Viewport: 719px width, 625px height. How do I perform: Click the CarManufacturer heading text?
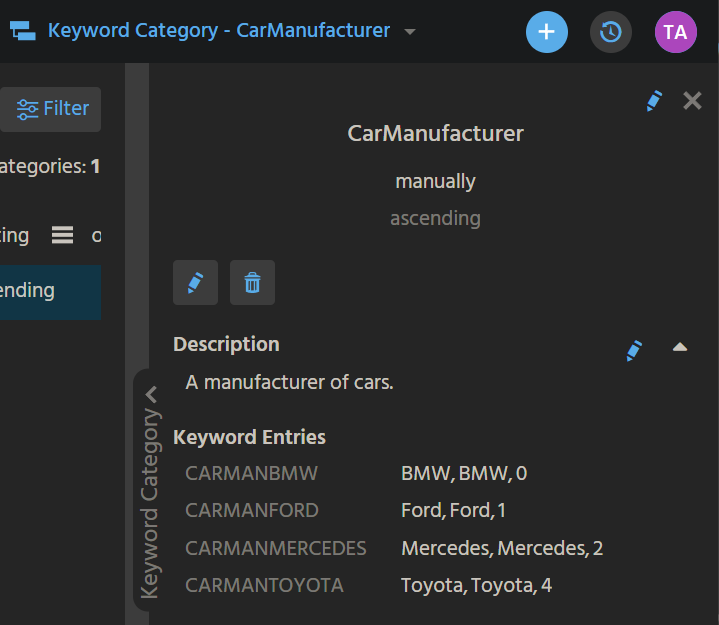(435, 133)
